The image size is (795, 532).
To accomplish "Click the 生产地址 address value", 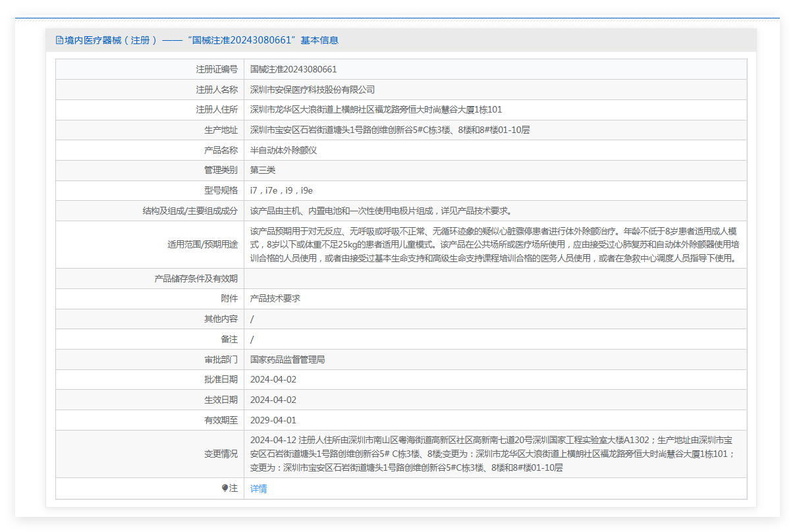I will 390,130.
